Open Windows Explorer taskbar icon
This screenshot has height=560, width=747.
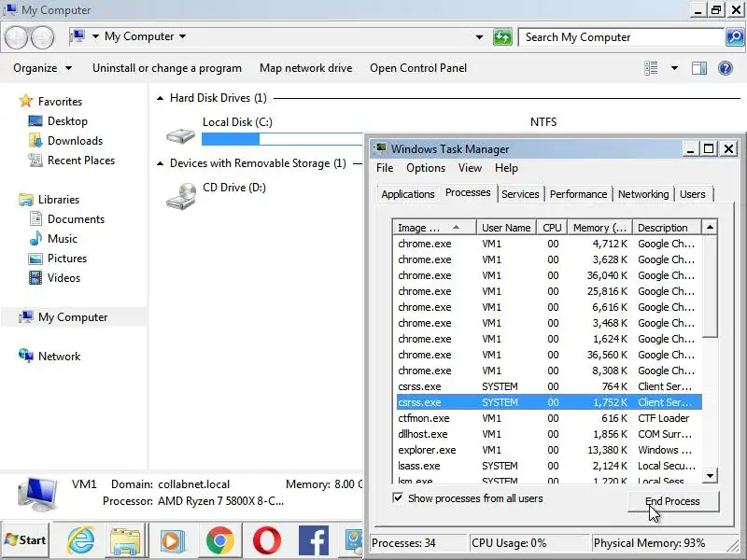(125, 541)
